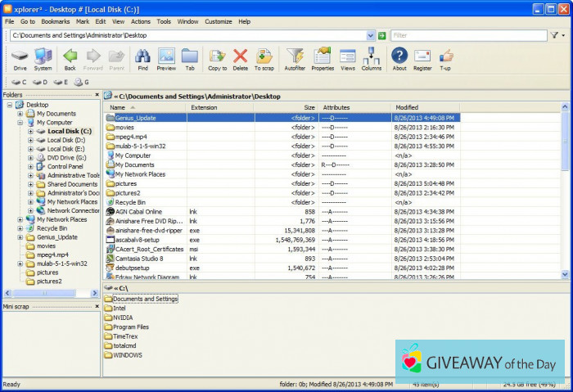Click the Back navigation button

70,57
